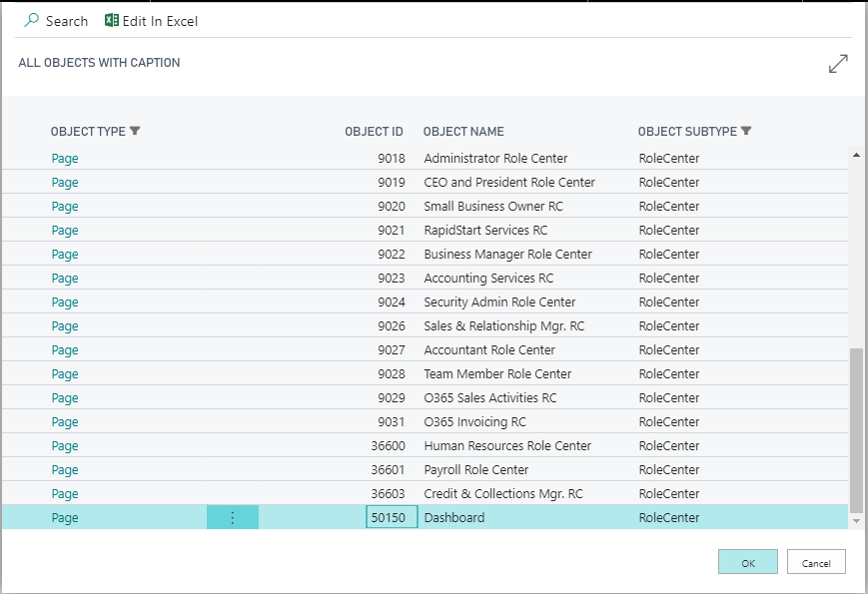
Task: Select Credit & Collections Mgr. RC name
Action: coord(503,494)
